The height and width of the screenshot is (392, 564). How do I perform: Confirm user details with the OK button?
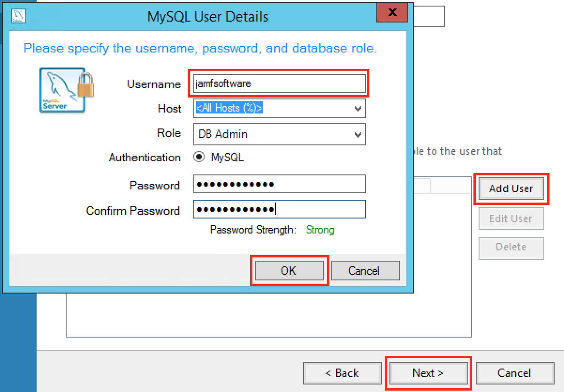point(289,271)
